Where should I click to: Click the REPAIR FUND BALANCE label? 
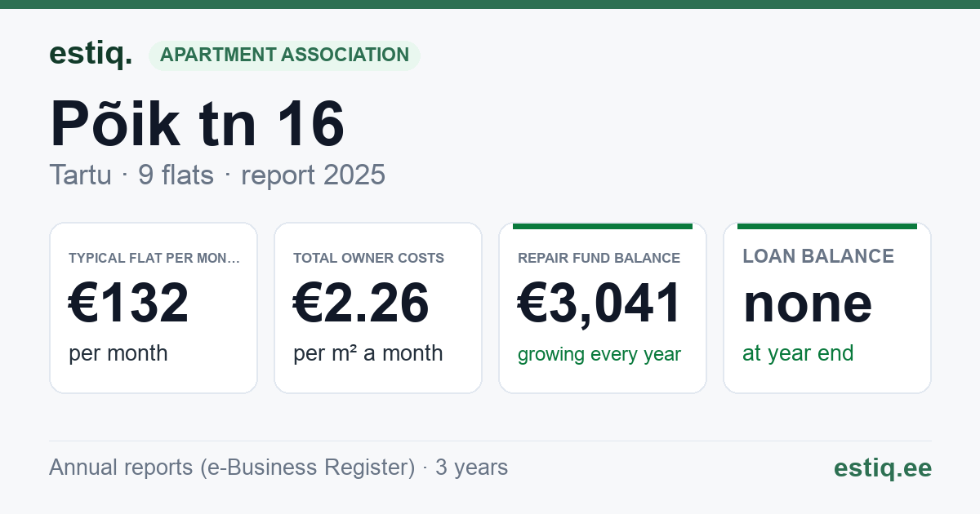coord(599,258)
